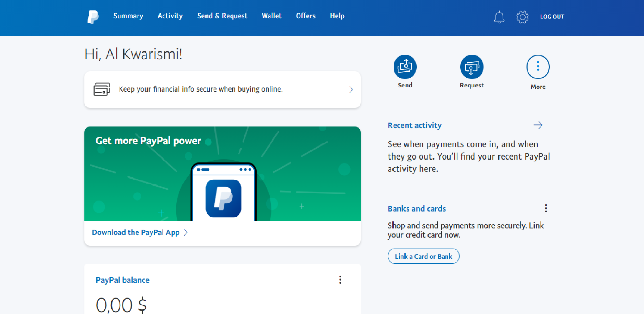The image size is (644, 314).
Task: Click the Recent activity arrow icon
Action: point(538,125)
